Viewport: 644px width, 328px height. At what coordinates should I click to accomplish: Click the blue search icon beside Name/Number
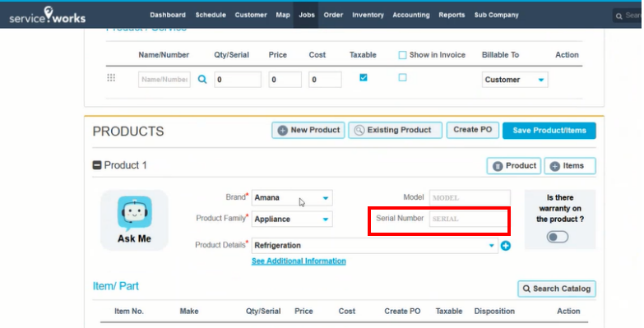202,79
